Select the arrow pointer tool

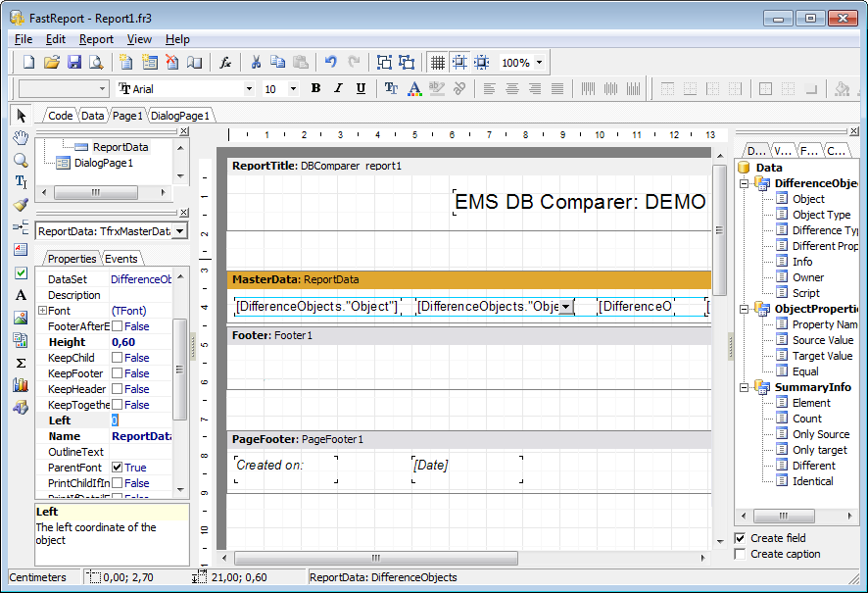[x=21, y=115]
